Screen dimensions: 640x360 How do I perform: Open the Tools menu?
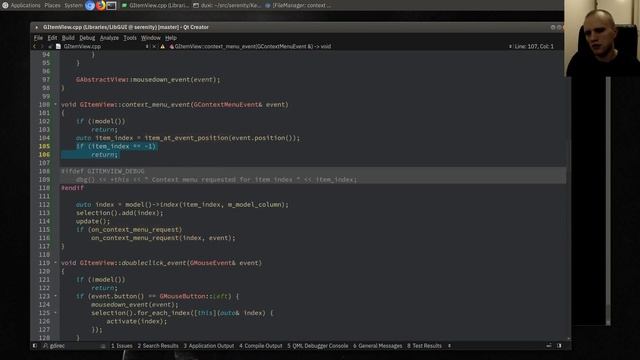[x=130, y=38]
